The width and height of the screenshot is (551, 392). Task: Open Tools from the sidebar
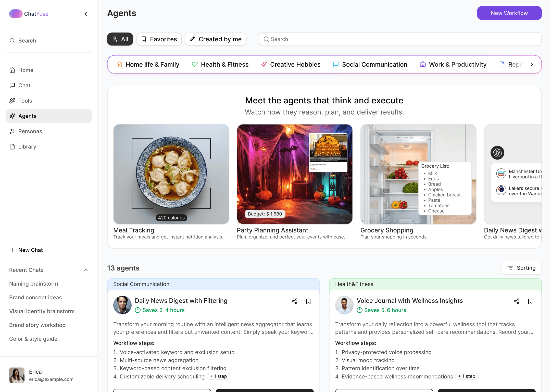pos(25,101)
